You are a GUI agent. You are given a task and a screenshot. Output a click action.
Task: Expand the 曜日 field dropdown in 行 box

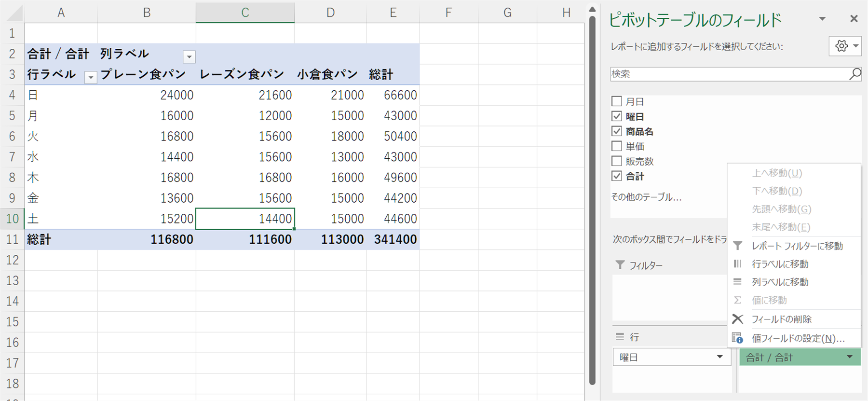(x=719, y=357)
